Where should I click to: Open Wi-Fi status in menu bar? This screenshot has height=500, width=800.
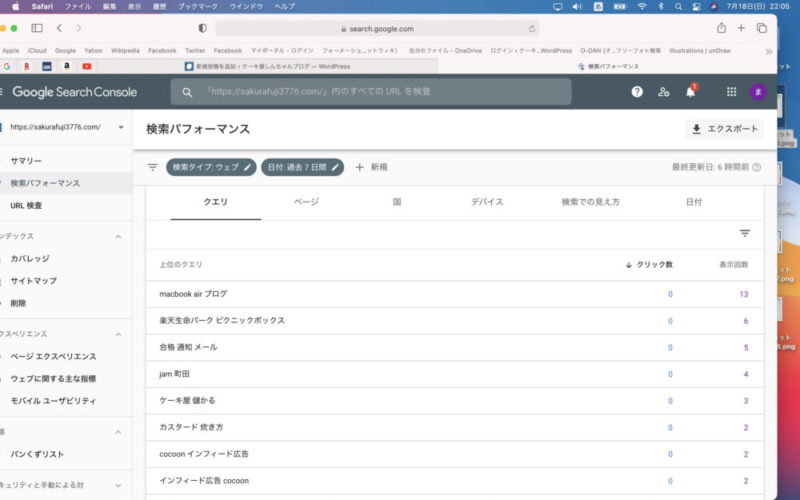point(642,7)
